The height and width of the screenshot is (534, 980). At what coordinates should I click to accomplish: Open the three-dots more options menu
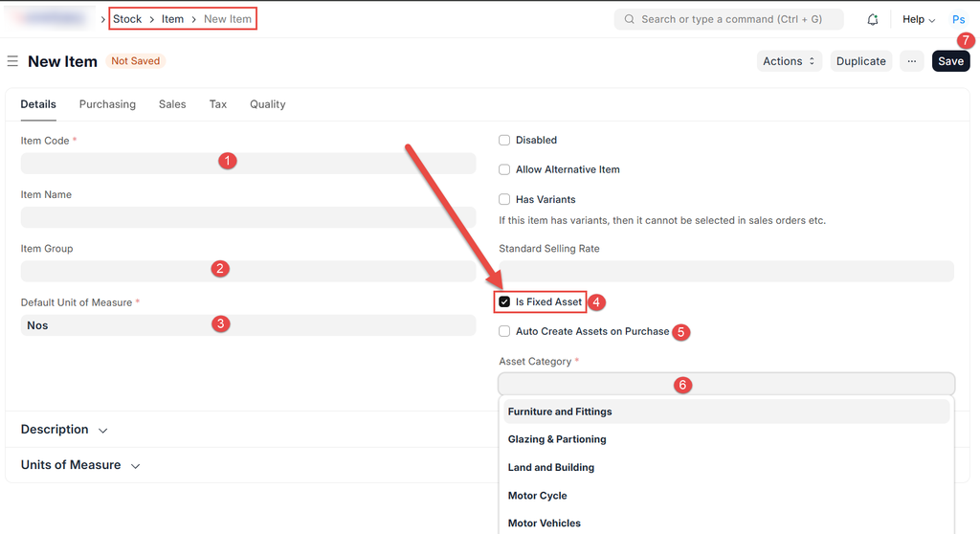click(x=911, y=61)
